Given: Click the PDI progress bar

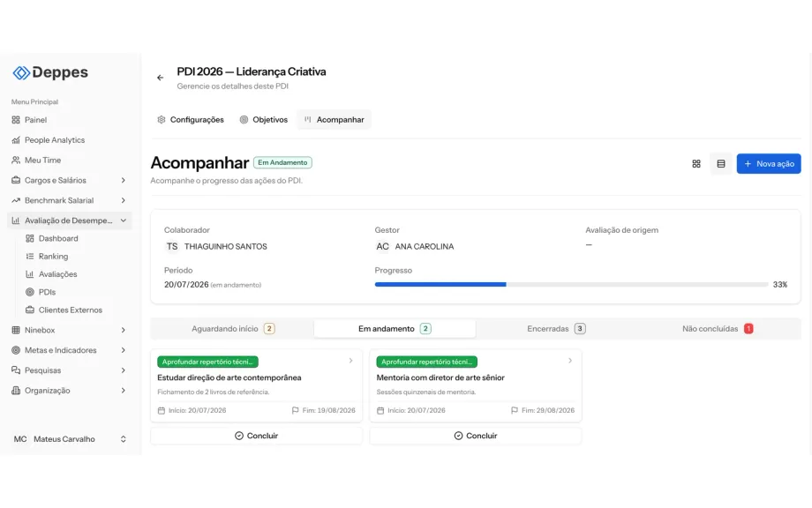Looking at the screenshot, I should tap(572, 285).
